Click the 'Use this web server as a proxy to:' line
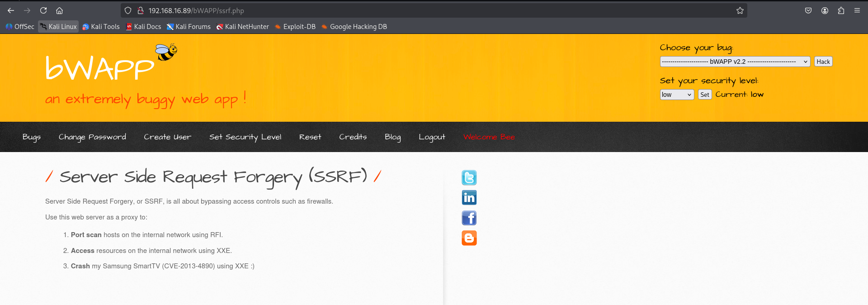The height and width of the screenshot is (305, 868). coord(96,217)
